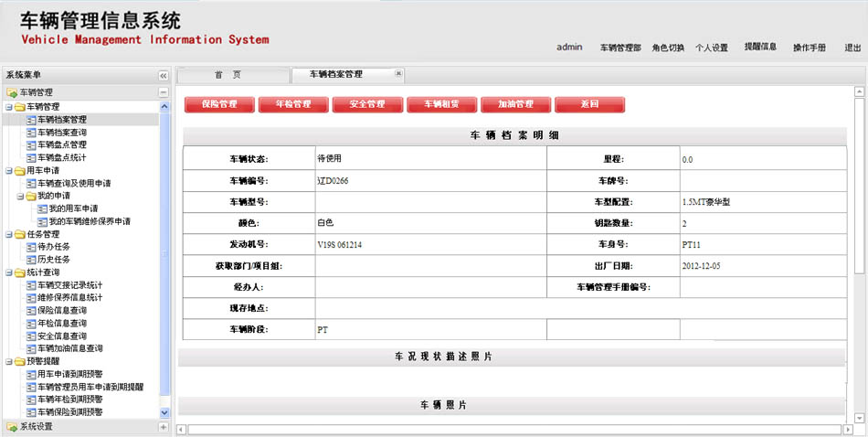Click the folder icon beside 用车申请
The image size is (868, 437).
click(x=18, y=170)
